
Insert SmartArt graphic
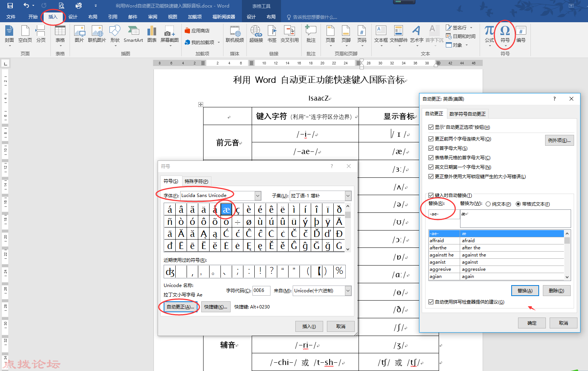pos(133,34)
